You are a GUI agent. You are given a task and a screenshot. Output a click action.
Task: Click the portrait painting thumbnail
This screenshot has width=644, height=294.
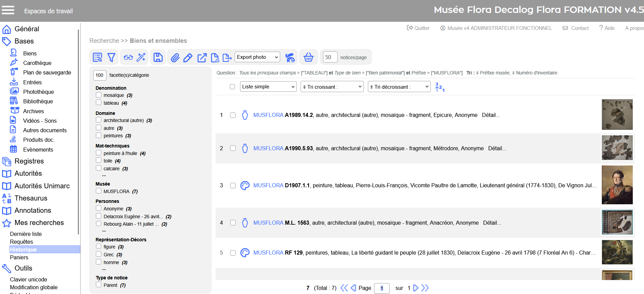[617, 185]
